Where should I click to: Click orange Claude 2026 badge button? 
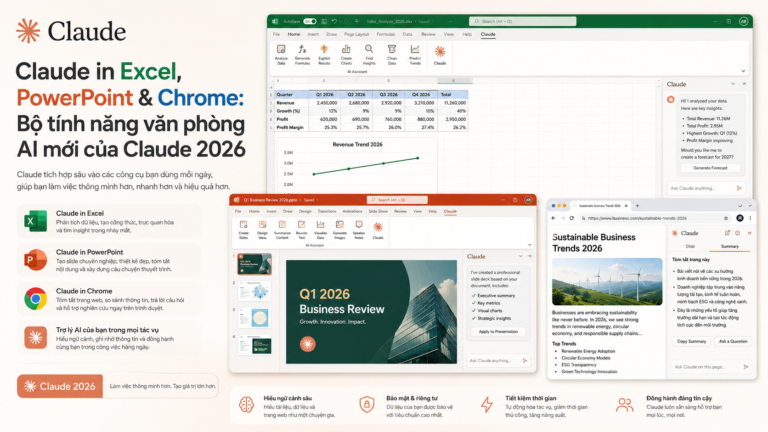point(60,386)
